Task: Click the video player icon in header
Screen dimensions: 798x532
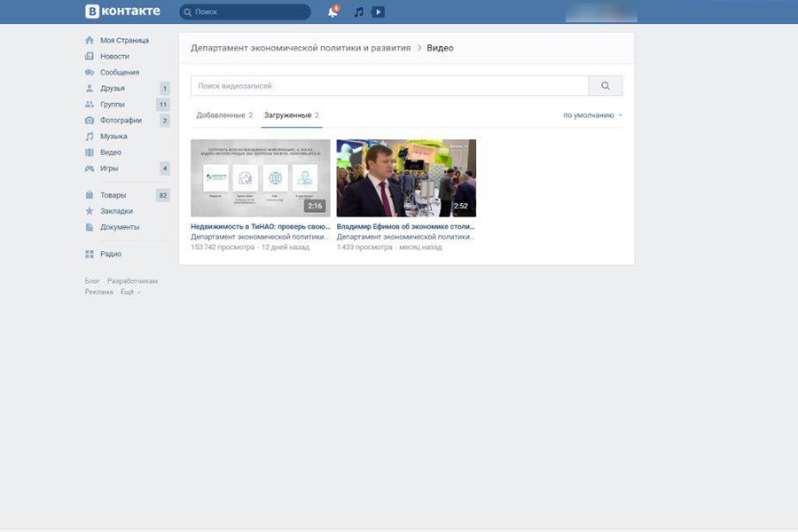Action: coord(378,12)
